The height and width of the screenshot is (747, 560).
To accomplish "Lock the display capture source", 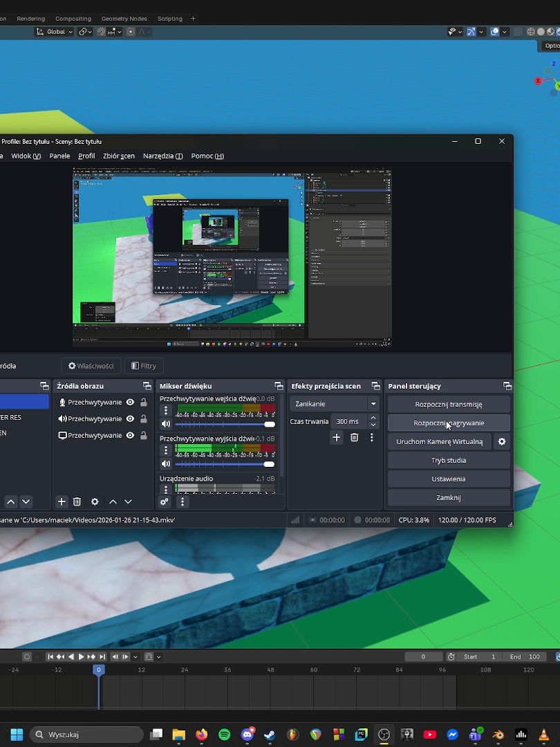I will (x=143, y=436).
